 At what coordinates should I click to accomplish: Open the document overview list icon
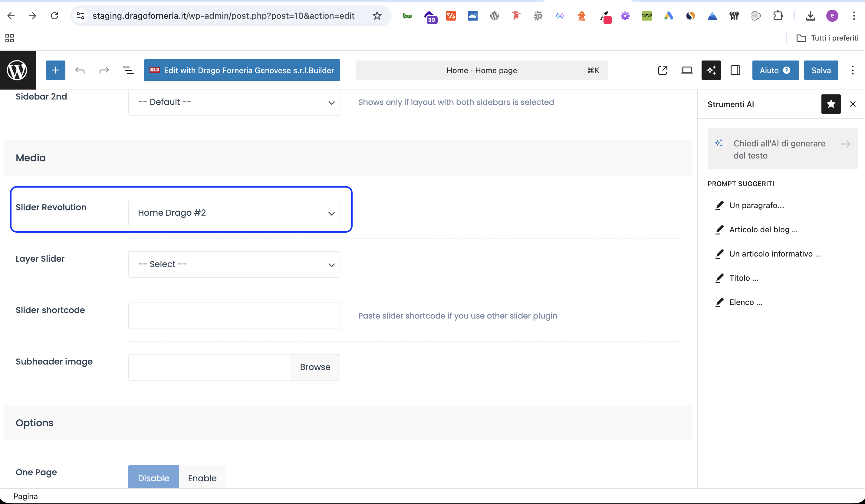(128, 70)
